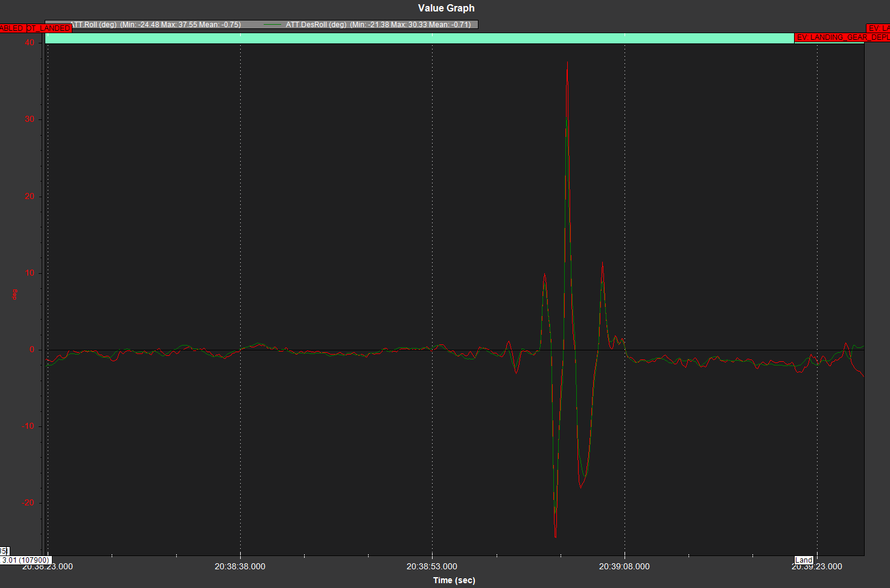The height and width of the screenshot is (588, 890).
Task: Click the -10 value on Y axis
Action: pos(28,426)
